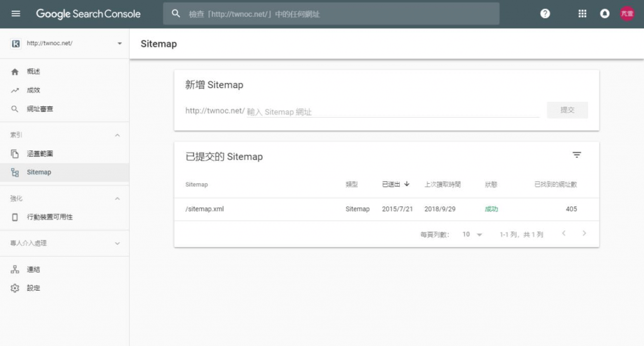
Task: Select Sitemap in the sidebar
Action: point(65,172)
